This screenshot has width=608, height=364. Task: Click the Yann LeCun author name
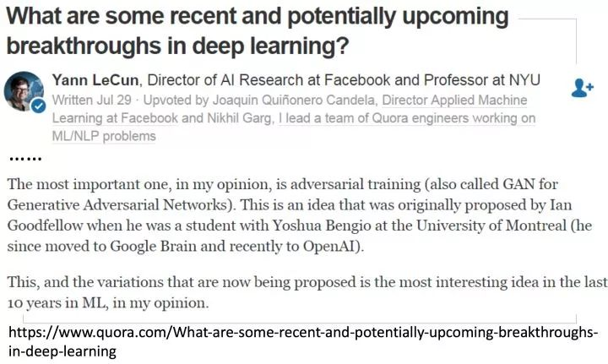pyautogui.click(x=98, y=80)
